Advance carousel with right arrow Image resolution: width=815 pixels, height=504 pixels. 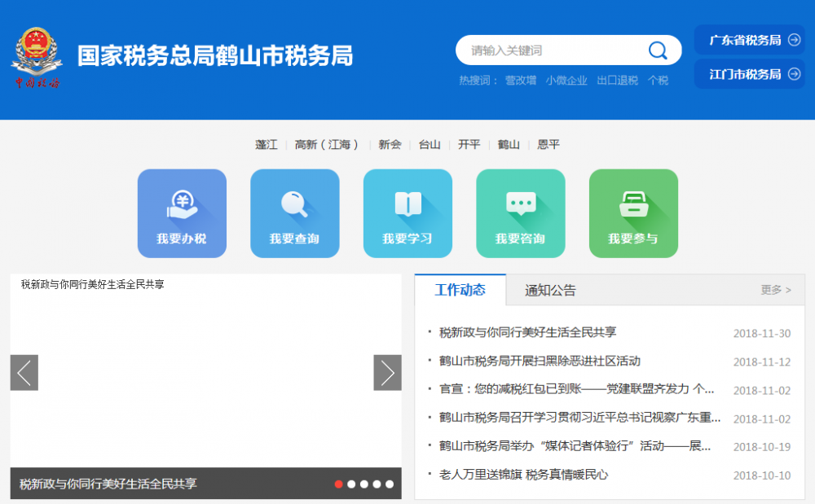[x=387, y=373]
